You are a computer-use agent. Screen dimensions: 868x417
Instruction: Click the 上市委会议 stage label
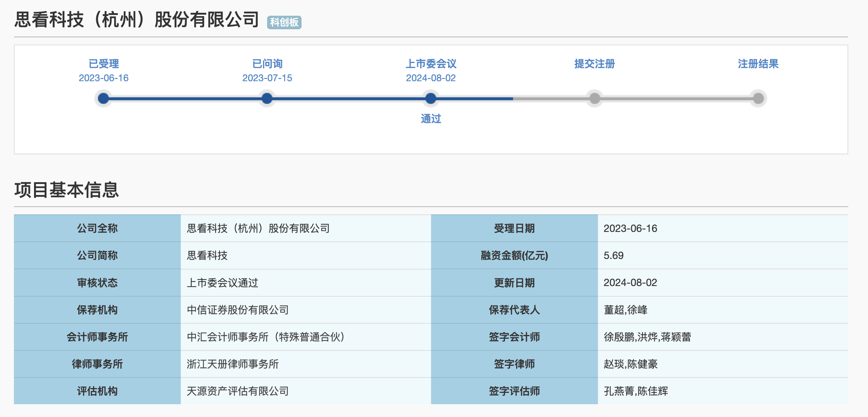point(431,64)
